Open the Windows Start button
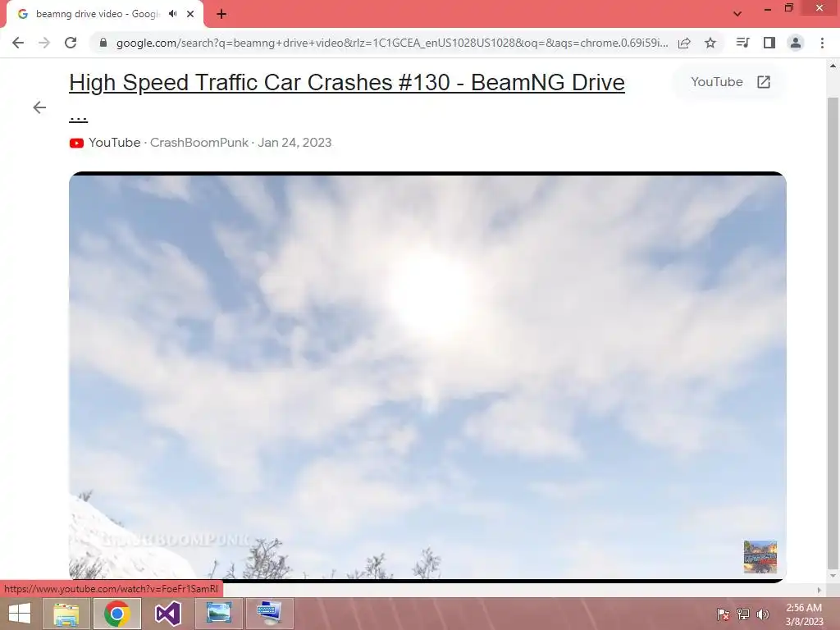840x630 pixels. (x=20, y=614)
